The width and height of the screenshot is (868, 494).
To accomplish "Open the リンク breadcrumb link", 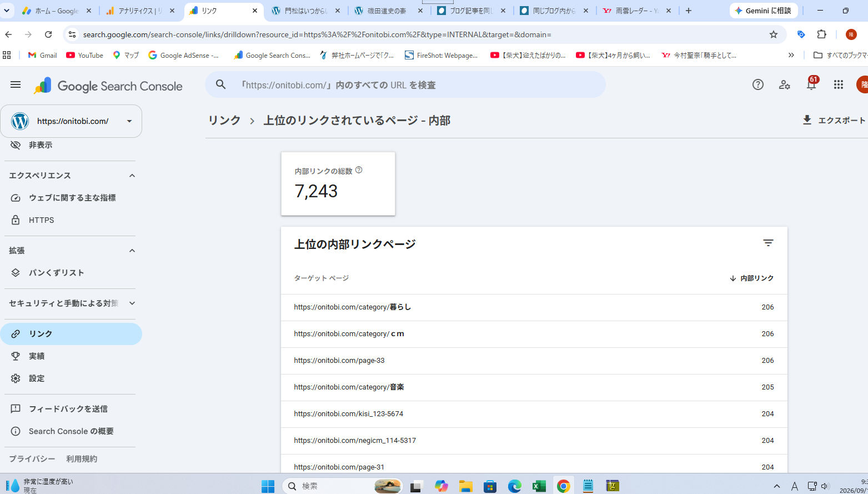I will [224, 120].
